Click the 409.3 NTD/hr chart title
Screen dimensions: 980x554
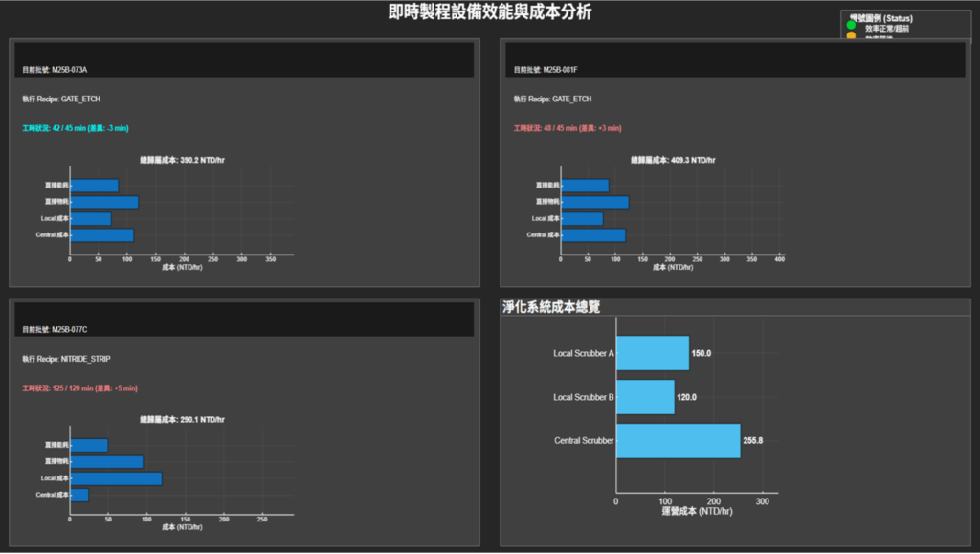[673, 160]
